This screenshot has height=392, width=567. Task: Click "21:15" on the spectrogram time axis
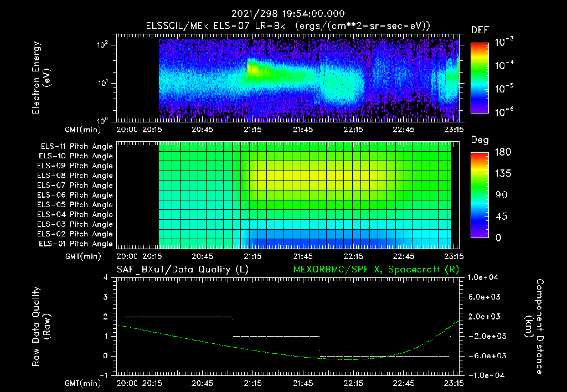(252, 130)
